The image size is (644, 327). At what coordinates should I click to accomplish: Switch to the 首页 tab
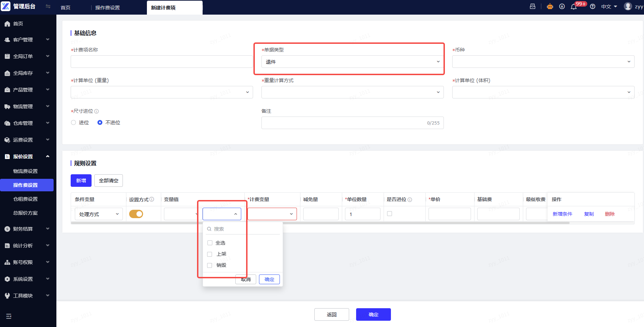click(x=65, y=8)
